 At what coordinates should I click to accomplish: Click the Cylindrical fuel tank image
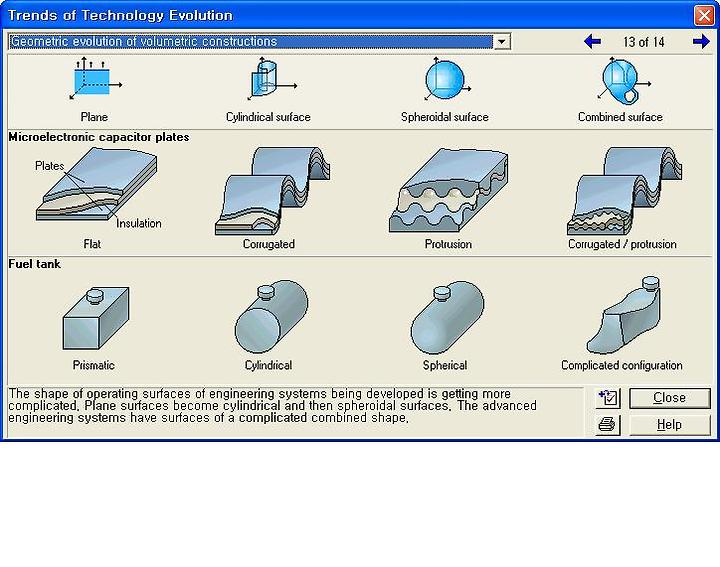point(271,317)
